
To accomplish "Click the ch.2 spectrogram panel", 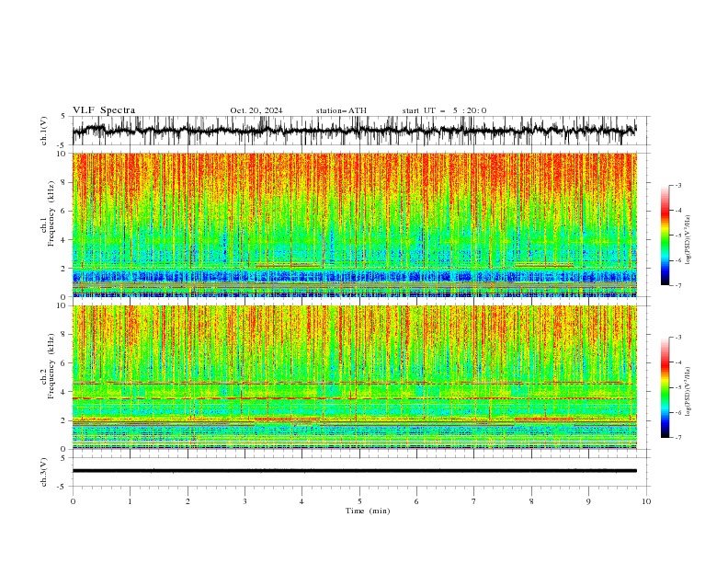I will pos(355,377).
